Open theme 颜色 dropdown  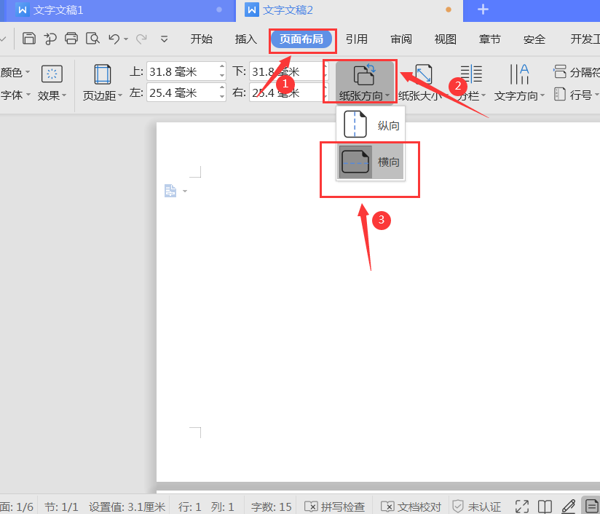[x=15, y=72]
